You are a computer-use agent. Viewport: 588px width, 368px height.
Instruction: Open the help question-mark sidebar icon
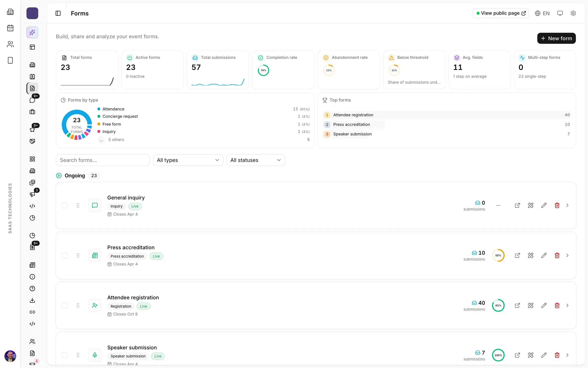(x=32, y=289)
